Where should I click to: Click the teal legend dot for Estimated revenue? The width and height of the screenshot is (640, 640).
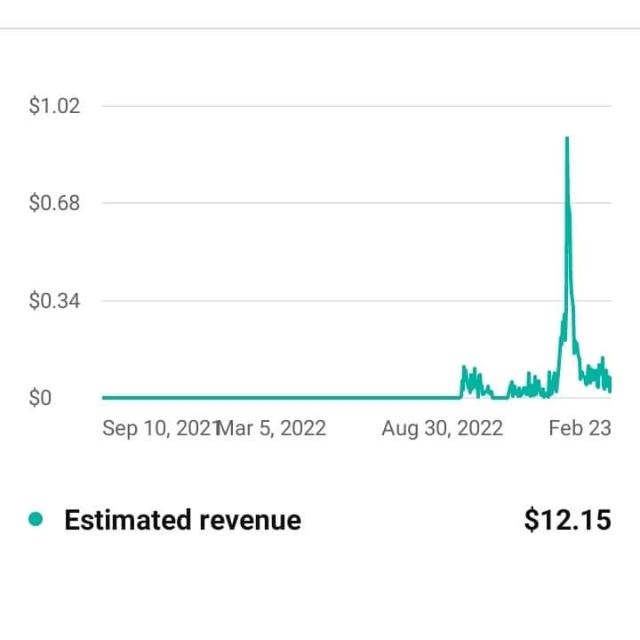(36, 520)
